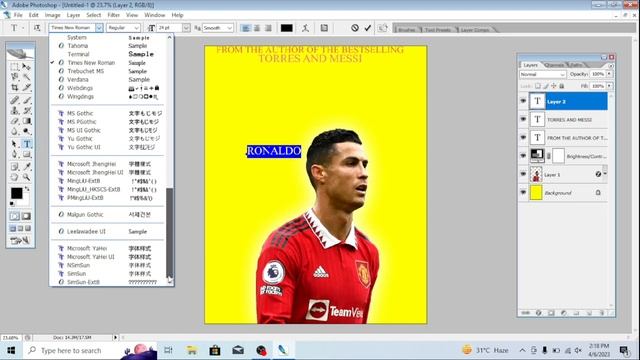This screenshot has height=360, width=640.
Task: Open the Edit menu
Action: pos(33,15)
